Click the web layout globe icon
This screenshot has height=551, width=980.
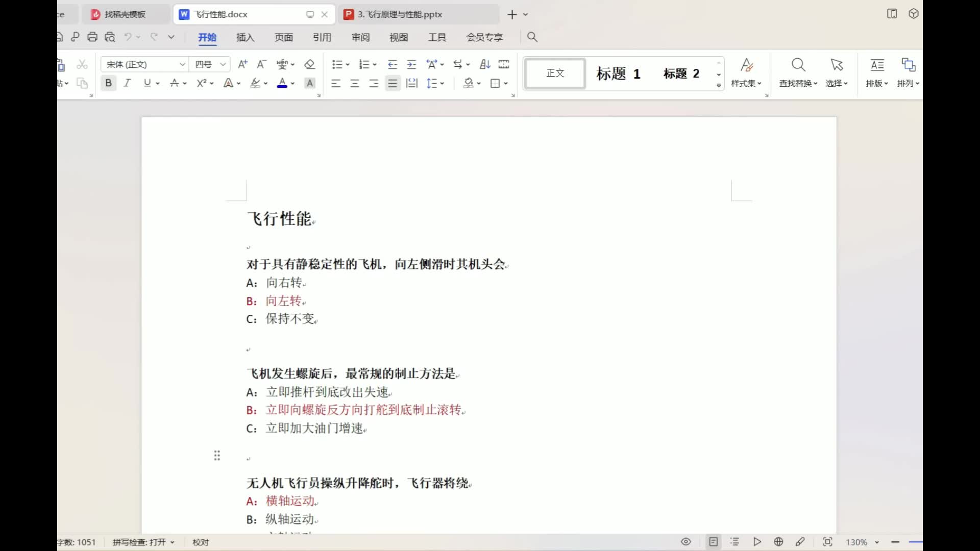[778, 542]
